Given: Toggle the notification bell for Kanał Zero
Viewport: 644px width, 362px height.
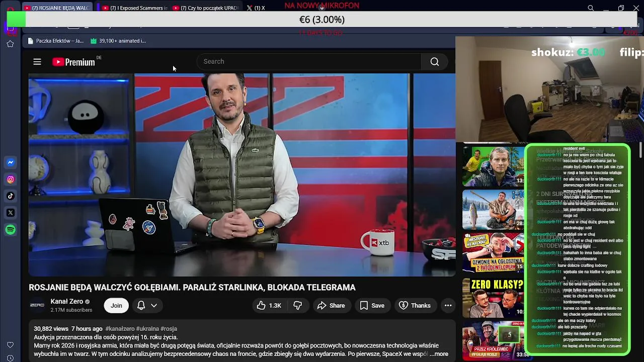Looking at the screenshot, I should click(141, 305).
